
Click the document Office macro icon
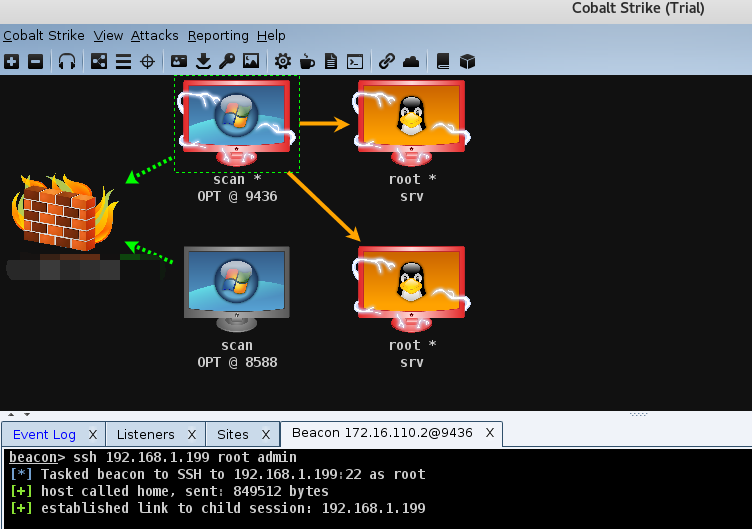pos(331,61)
